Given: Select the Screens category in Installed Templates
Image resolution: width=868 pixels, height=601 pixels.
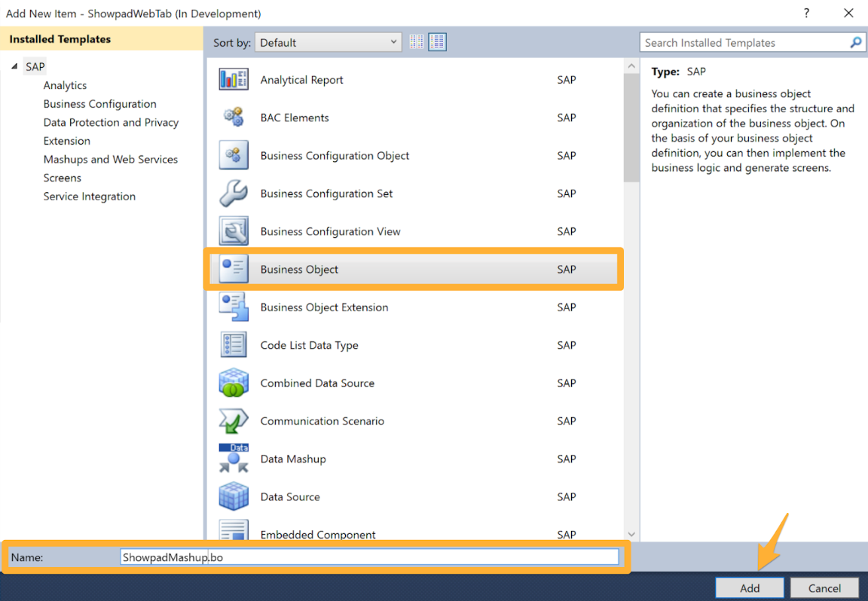Looking at the screenshot, I should 62,177.
